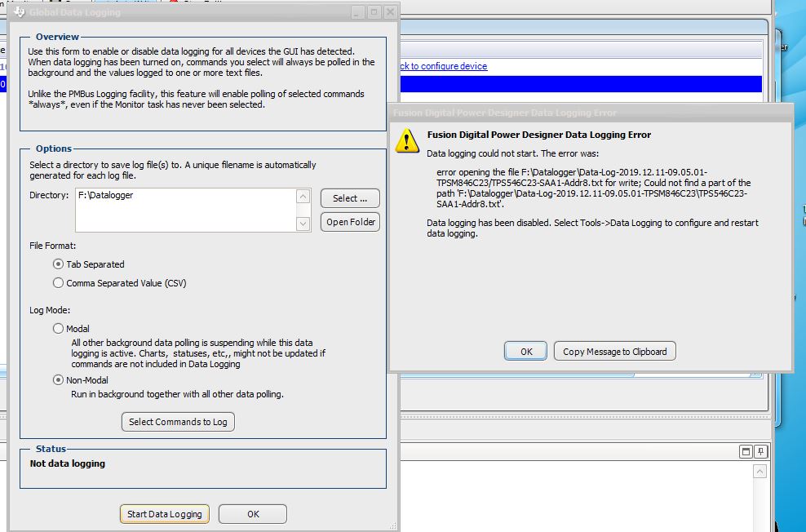
Task: Follow the 'configure device' link behind the dialog
Action: 444,66
